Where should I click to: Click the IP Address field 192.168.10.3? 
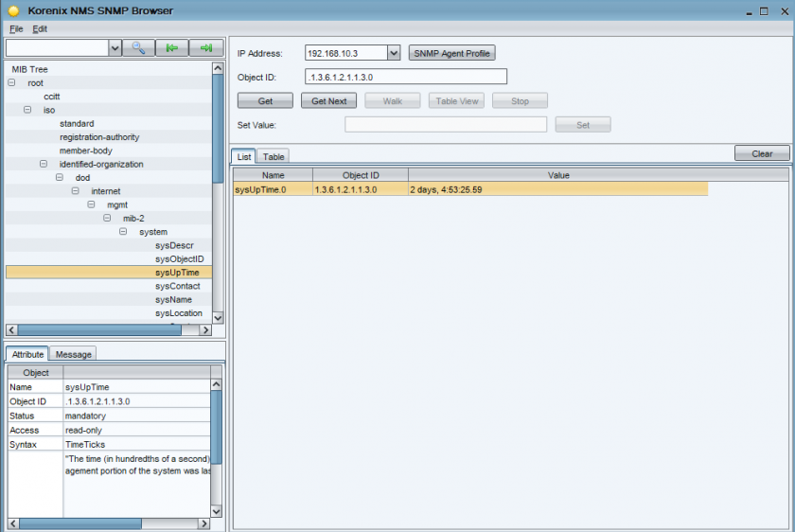coord(346,53)
